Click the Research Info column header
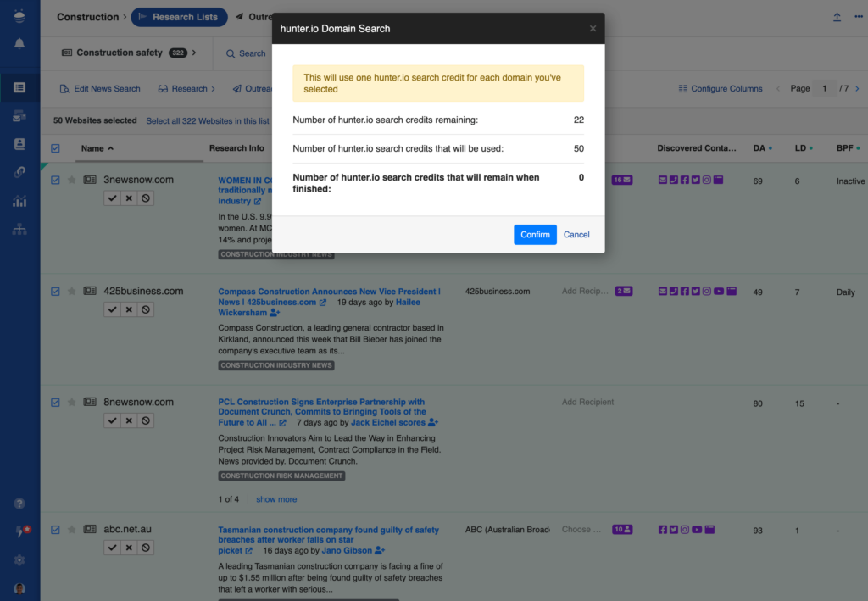868x601 pixels. click(x=236, y=148)
